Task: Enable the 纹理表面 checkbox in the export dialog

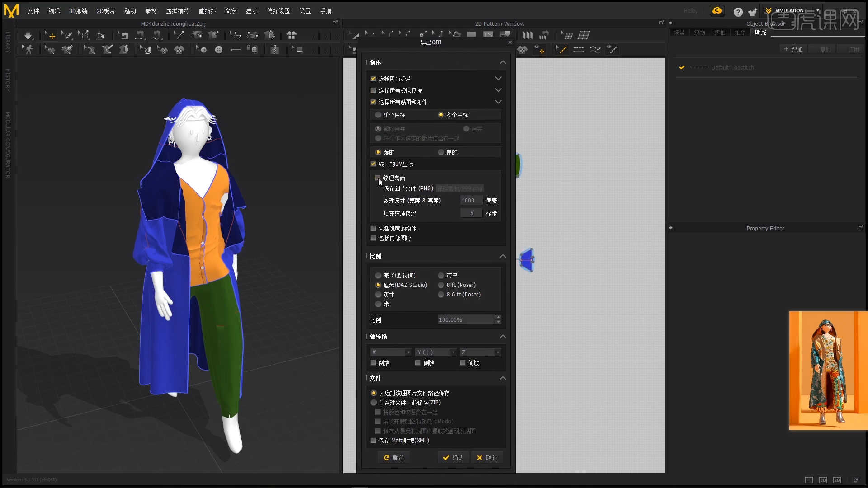Action: (378, 178)
